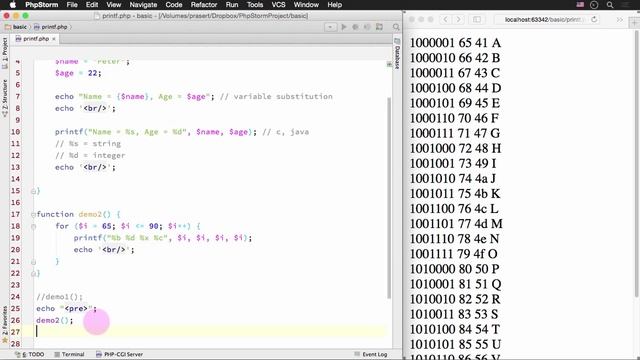Collapse the demo2 function fold at line 17
Image resolution: width=640 pixels, height=360 pixels.
(x=33, y=214)
